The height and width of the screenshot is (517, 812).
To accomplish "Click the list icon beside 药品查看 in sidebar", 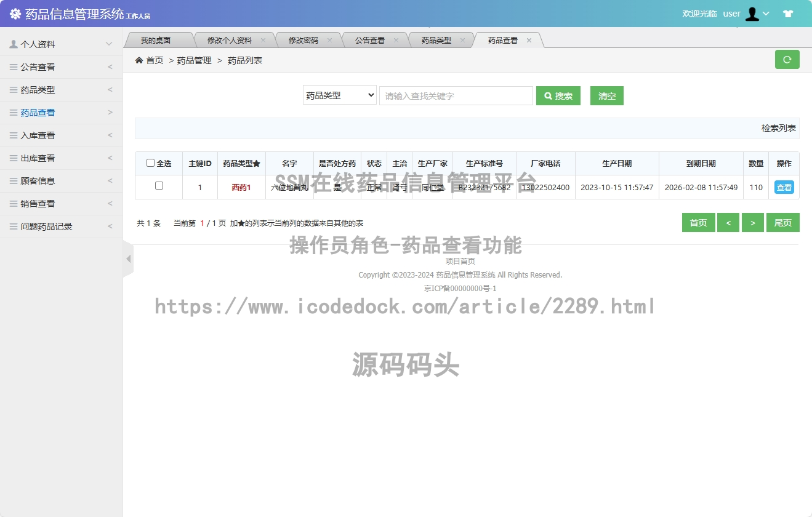I will [14, 113].
